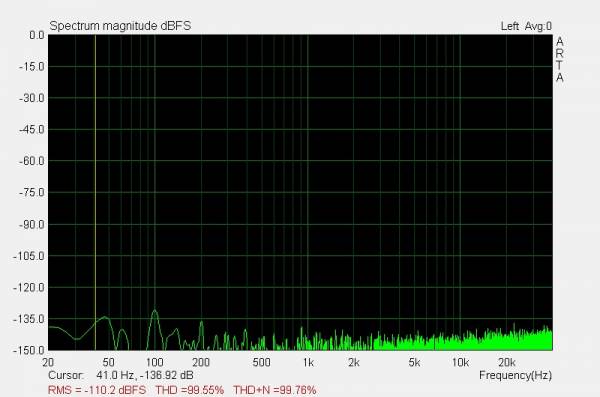Click the '5k' frequency axis label
Viewport: 600px width, 397px height.
tap(414, 362)
